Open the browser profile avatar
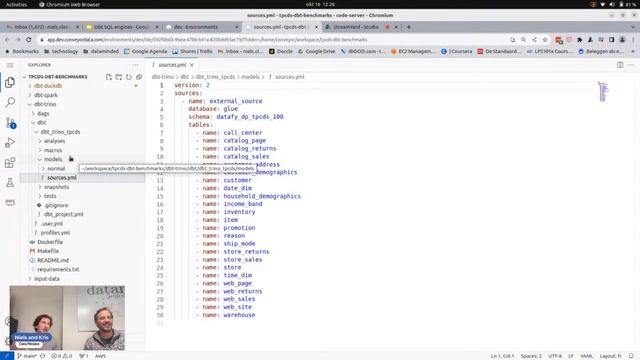 [622, 40]
